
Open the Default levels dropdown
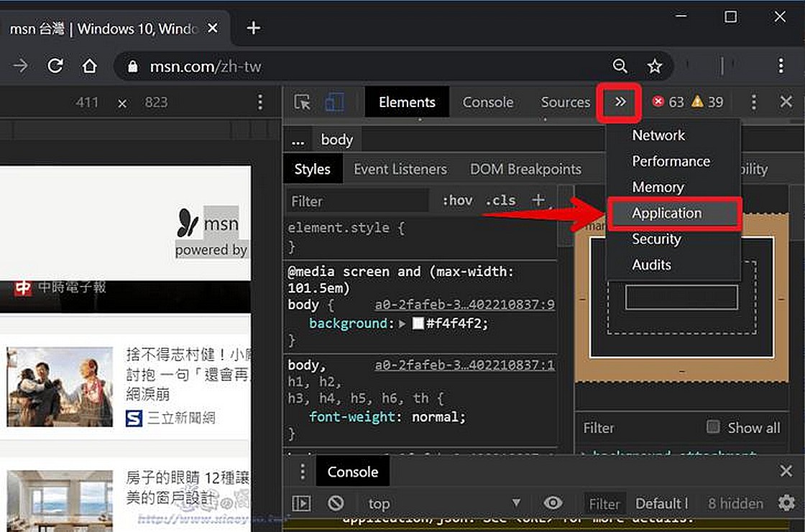point(661,504)
